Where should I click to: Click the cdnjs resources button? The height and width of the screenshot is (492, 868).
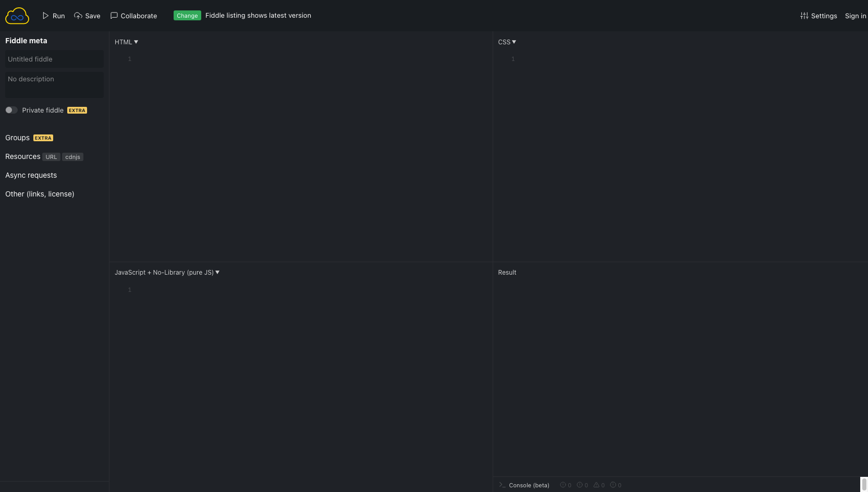[x=72, y=157]
